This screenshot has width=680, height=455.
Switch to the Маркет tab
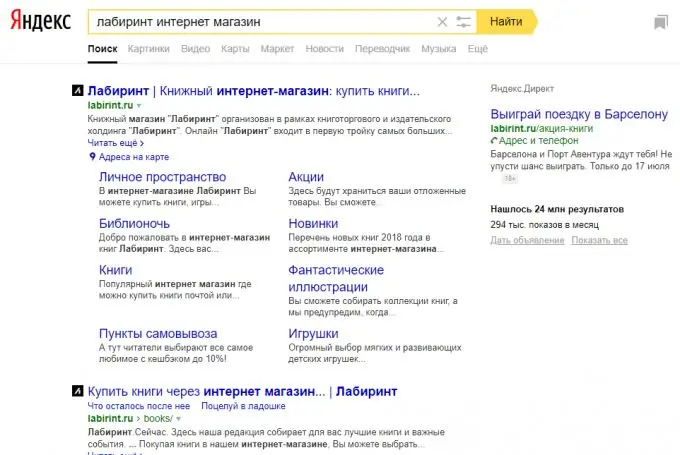click(x=277, y=49)
